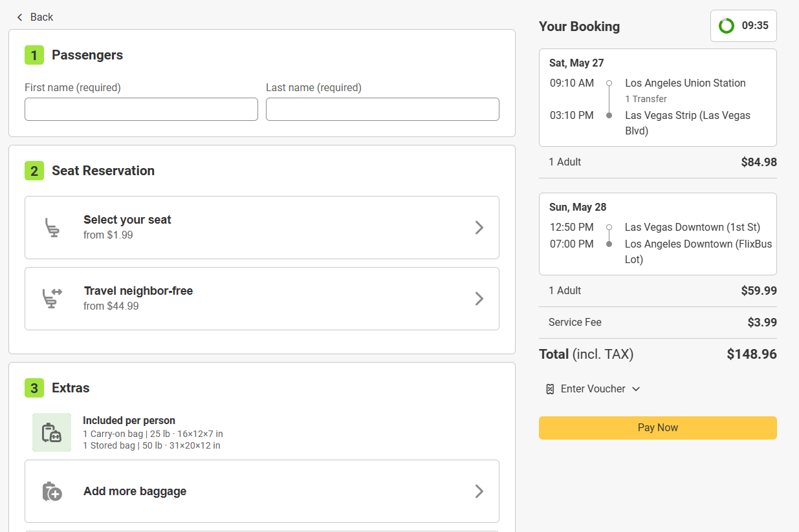
Task: Click the voucher ticket icon
Action: click(550, 389)
